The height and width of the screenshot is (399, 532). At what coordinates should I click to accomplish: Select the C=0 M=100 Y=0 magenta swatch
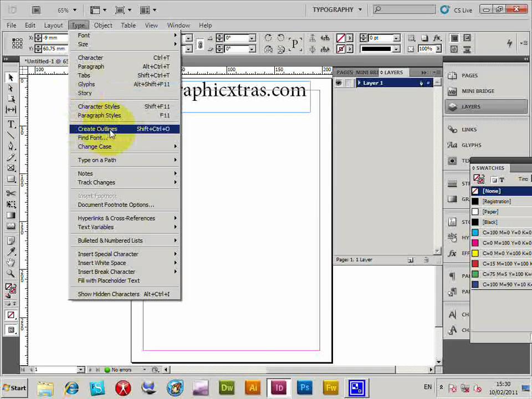(502, 243)
